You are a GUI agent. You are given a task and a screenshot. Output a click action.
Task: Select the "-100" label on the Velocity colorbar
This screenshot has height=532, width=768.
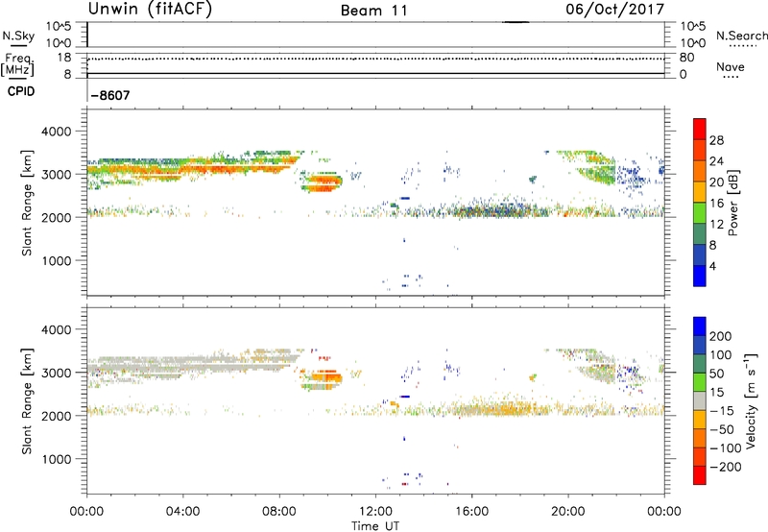[724, 448]
